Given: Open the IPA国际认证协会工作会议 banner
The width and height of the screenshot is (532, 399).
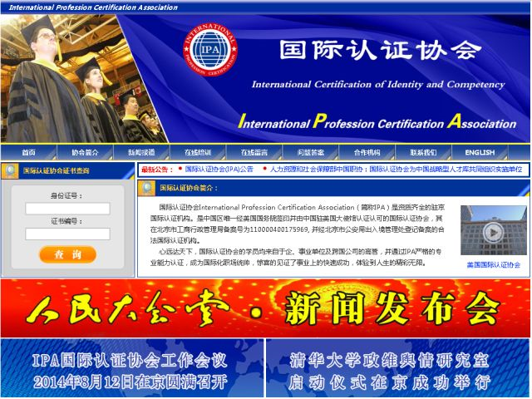Looking at the screenshot, I should click(x=132, y=367).
